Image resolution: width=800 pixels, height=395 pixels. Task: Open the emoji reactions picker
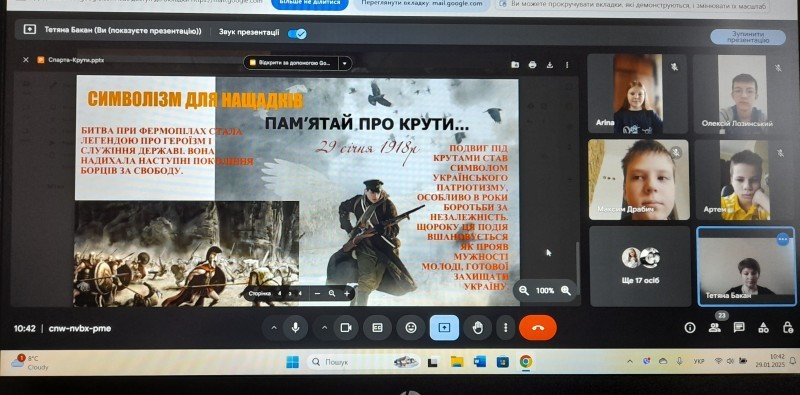[411, 328]
